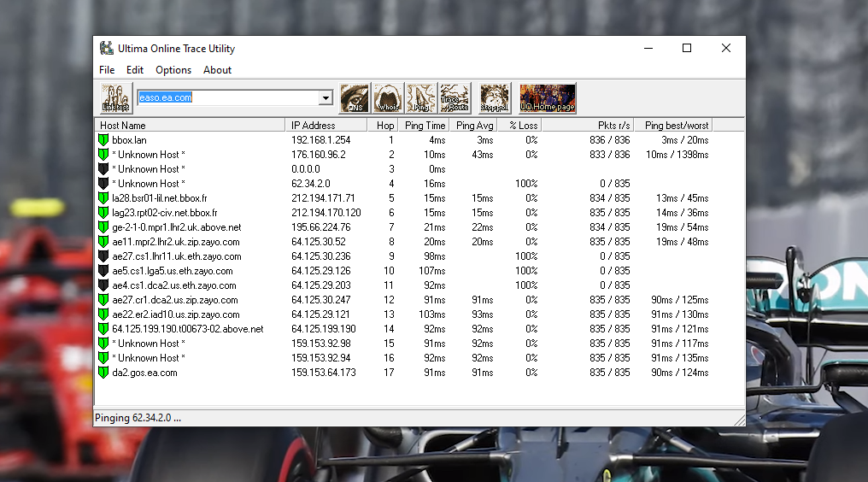Viewport: 868px width, 482px height.
Task: Click shield icon for ge-2-1-0.mpr1.lhr2.uk.above.net
Action: click(x=103, y=226)
